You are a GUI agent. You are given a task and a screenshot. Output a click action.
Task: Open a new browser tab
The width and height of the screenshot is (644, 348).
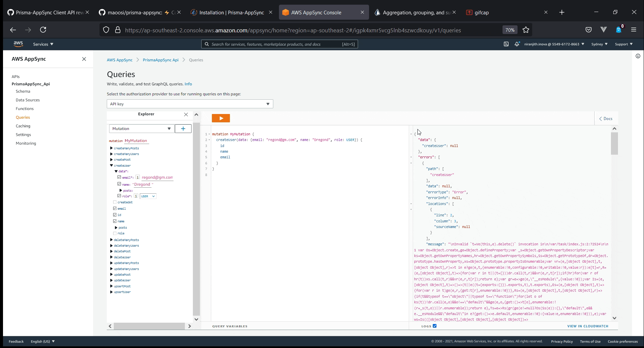point(562,12)
